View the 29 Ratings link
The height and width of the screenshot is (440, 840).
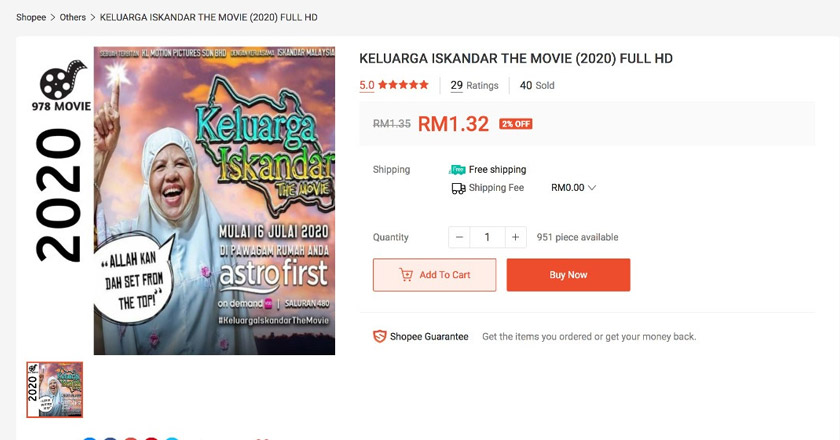(x=474, y=85)
